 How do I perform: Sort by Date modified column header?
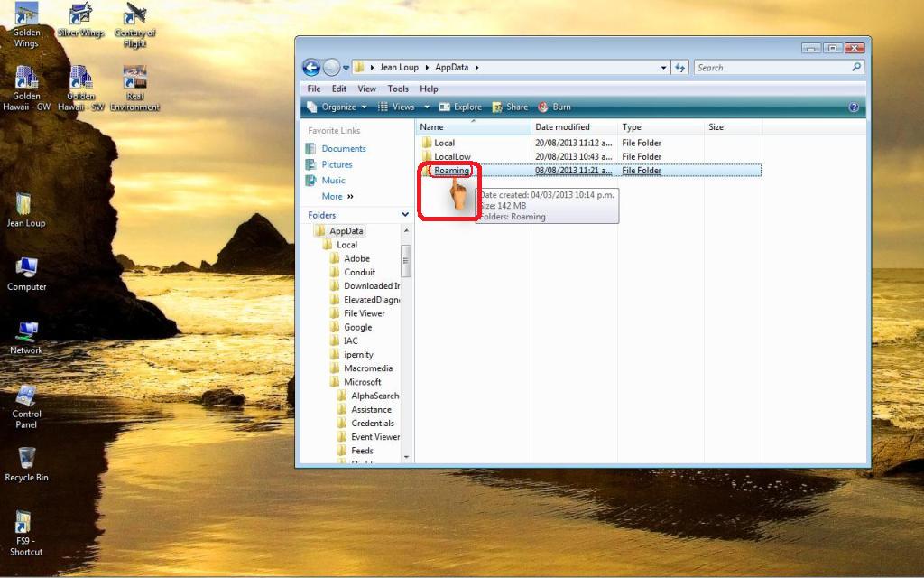pyautogui.click(x=575, y=126)
